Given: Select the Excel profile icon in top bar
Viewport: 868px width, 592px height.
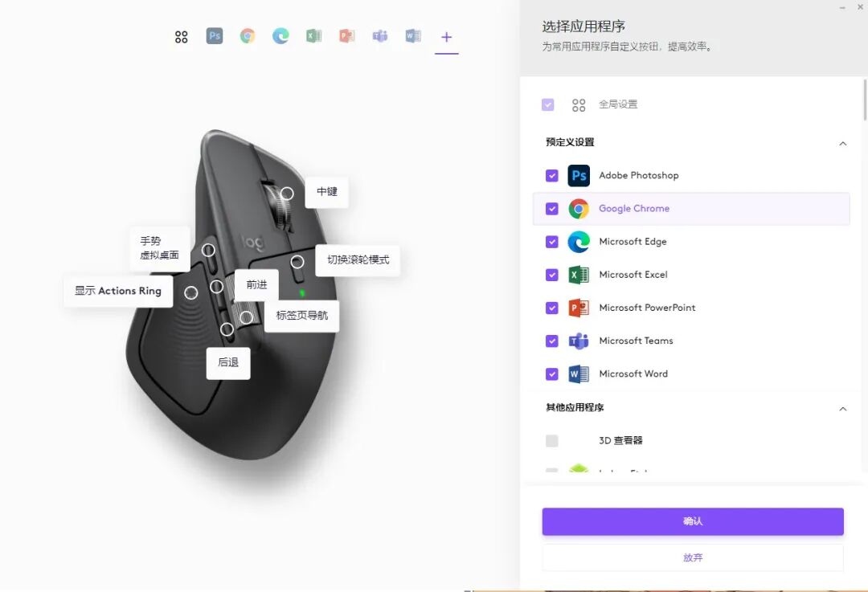Looking at the screenshot, I should pos(314,36).
